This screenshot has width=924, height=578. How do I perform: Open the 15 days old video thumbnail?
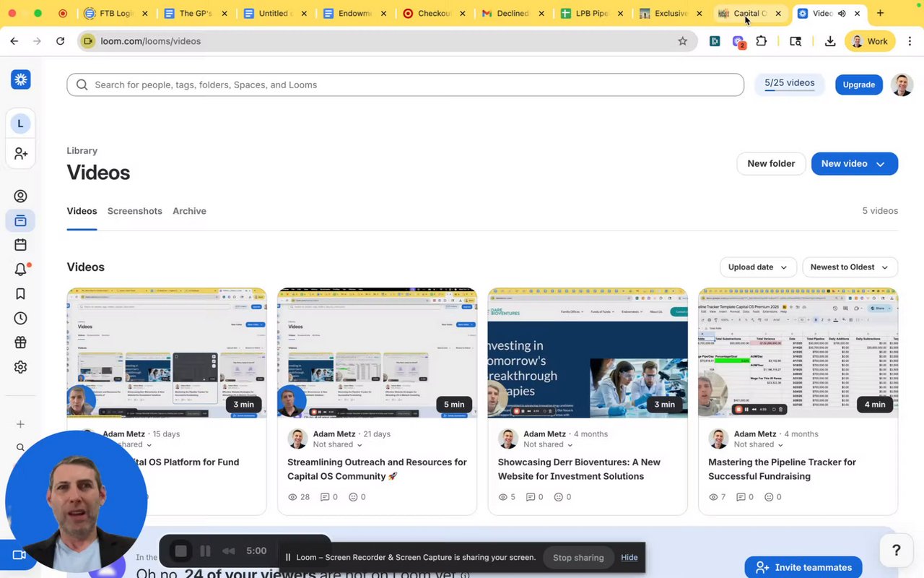tap(167, 353)
